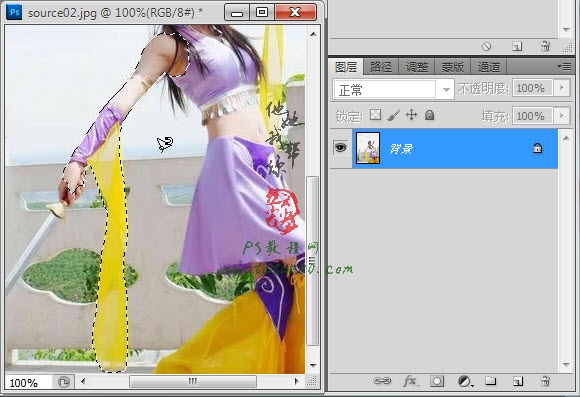Switch to the 路径 tab
The image size is (580, 397).
381,67
